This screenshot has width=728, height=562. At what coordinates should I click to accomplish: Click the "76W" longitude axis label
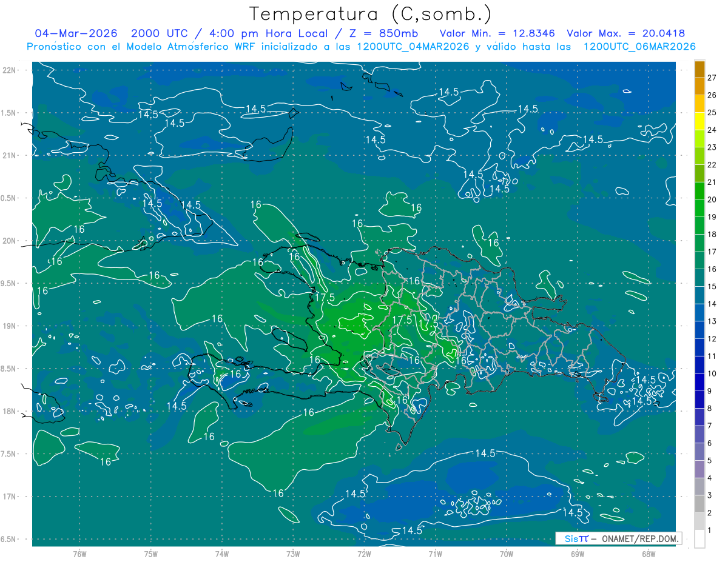coord(79,554)
